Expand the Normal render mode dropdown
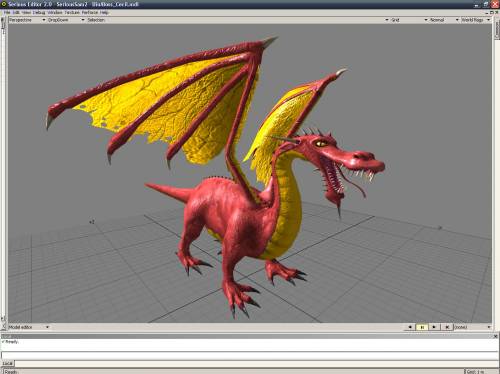The height and width of the screenshot is (374, 500). 444,20
